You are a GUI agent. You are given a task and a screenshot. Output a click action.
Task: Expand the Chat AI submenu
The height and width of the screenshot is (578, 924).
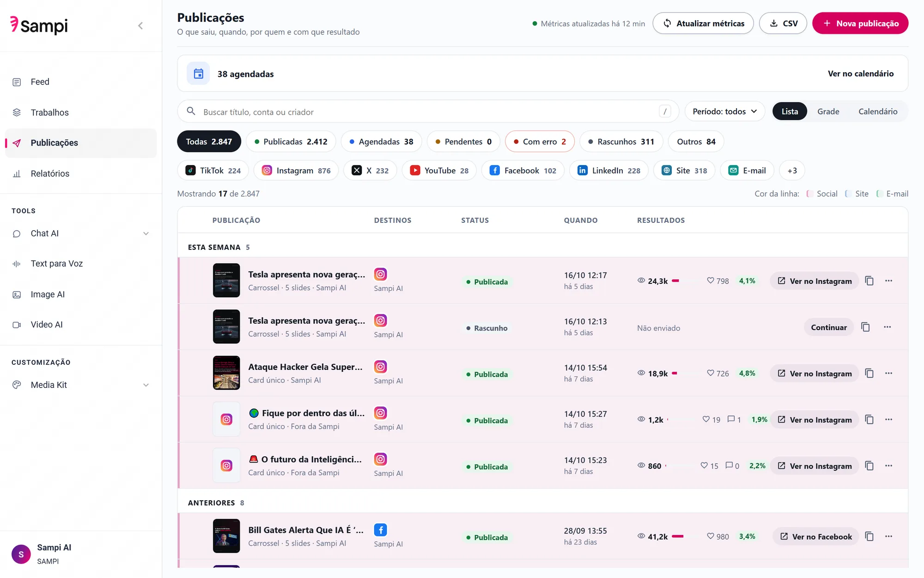click(x=146, y=234)
